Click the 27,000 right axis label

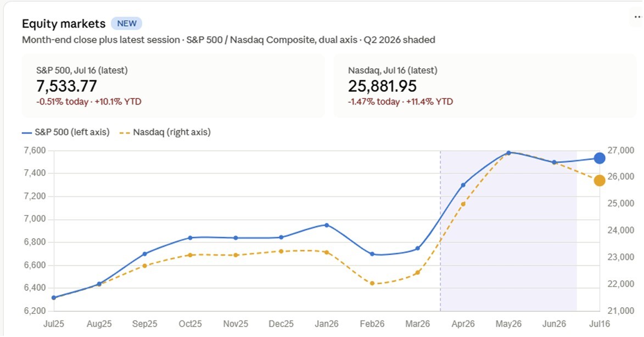pyautogui.click(x=621, y=151)
